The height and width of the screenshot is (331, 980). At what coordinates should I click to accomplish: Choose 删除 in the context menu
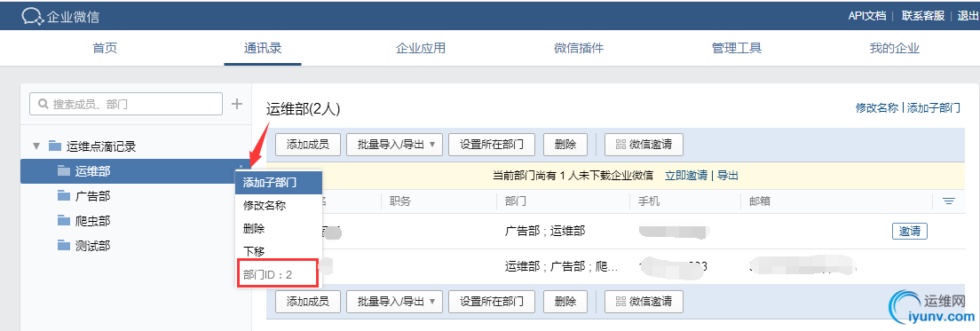point(279,228)
